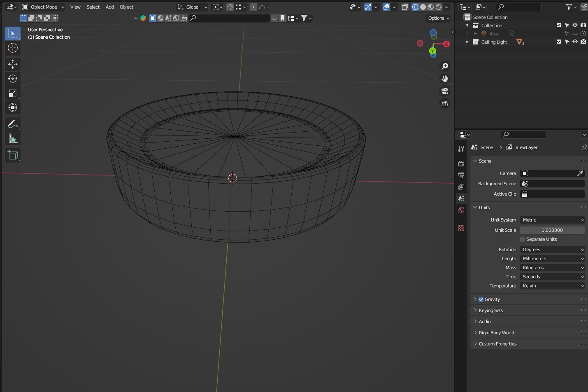This screenshot has width=588, height=392.
Task: Click the properties editor search field
Action: tap(523, 135)
